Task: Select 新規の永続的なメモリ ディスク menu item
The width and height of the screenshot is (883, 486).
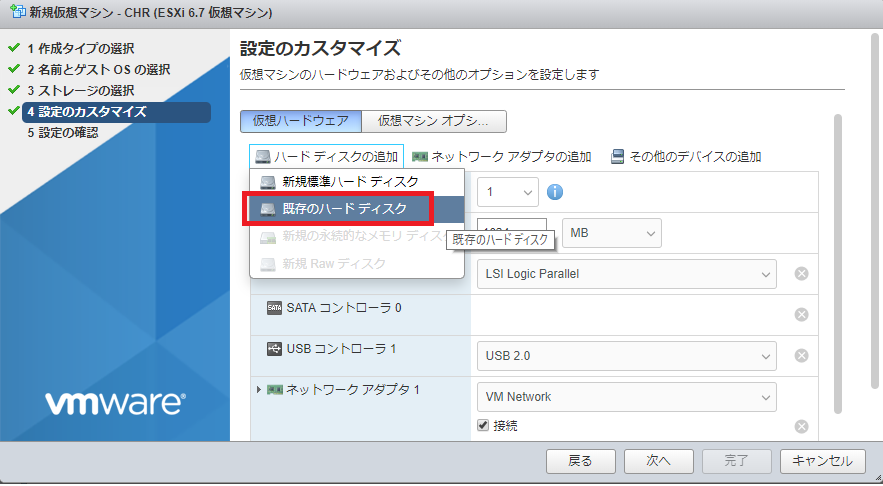Action: click(x=357, y=237)
